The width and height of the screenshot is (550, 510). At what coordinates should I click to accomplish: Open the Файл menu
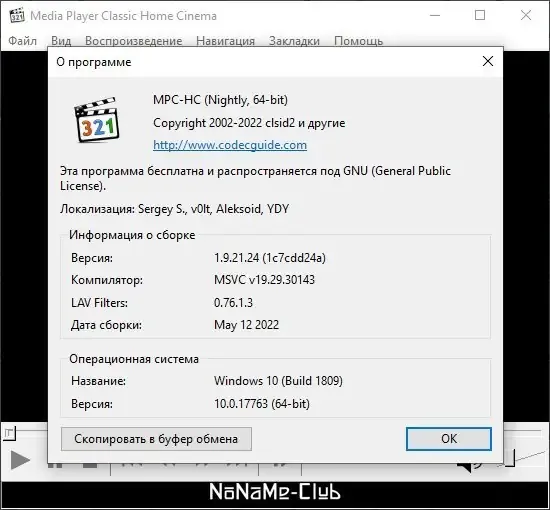[x=22, y=41]
